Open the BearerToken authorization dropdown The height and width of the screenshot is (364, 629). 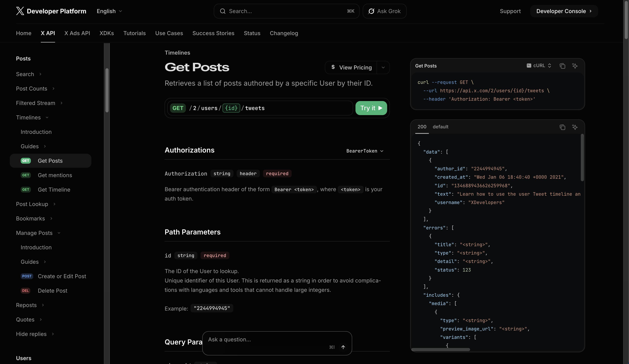click(x=365, y=151)
